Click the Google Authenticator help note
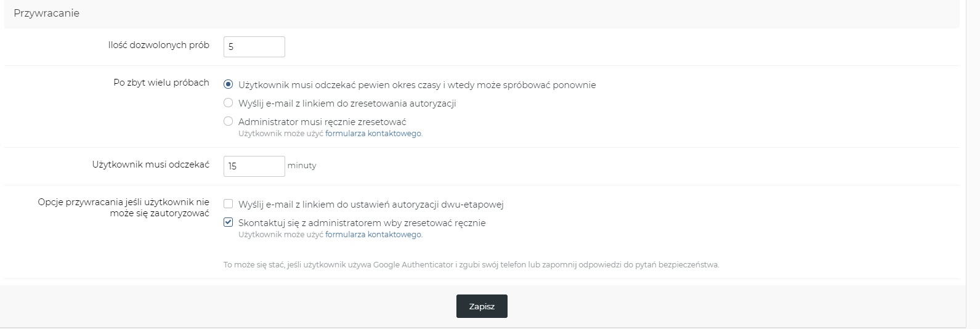 point(471,265)
